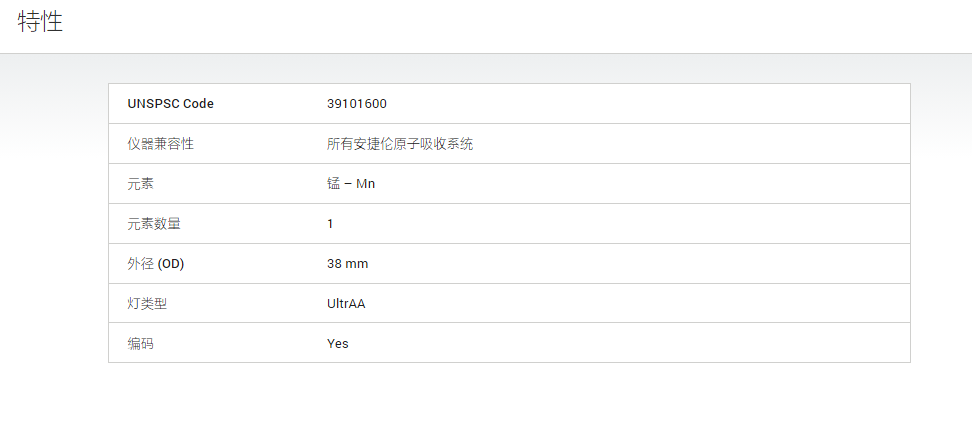
Task: Select the 元素数量 label
Action: (154, 224)
